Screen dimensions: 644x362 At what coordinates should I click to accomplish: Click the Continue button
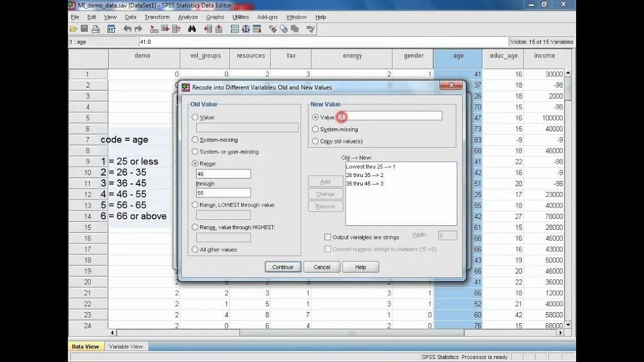pos(283,267)
